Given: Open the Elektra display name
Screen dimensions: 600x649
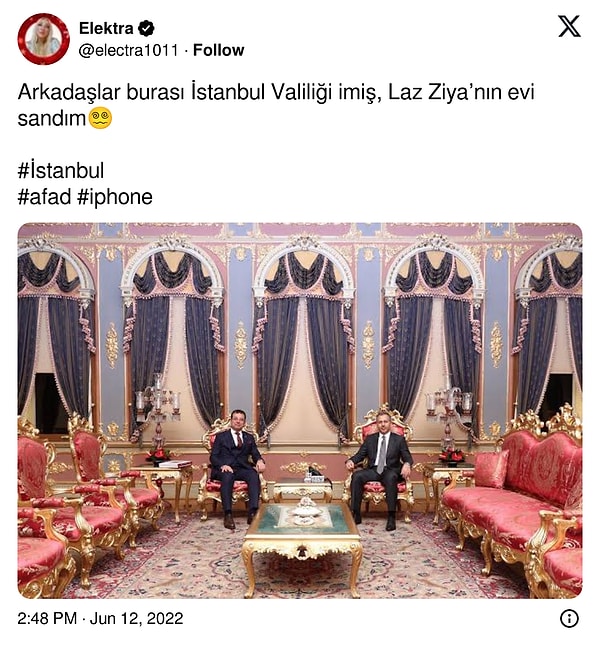Looking at the screenshot, I should (x=106, y=29).
